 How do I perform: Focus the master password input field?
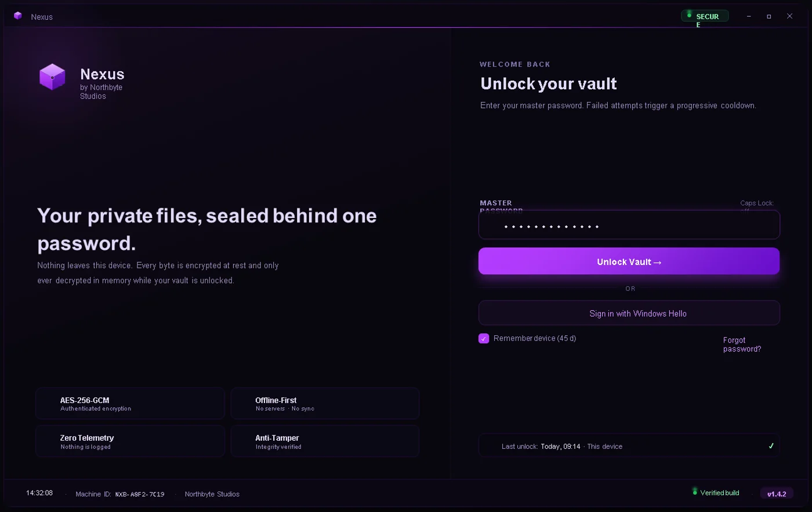629,224
